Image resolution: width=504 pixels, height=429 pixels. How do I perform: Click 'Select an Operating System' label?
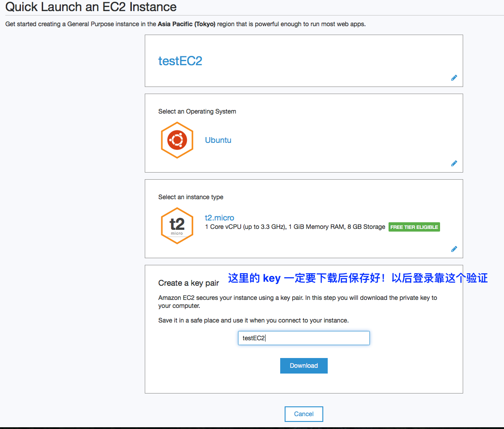tap(197, 111)
